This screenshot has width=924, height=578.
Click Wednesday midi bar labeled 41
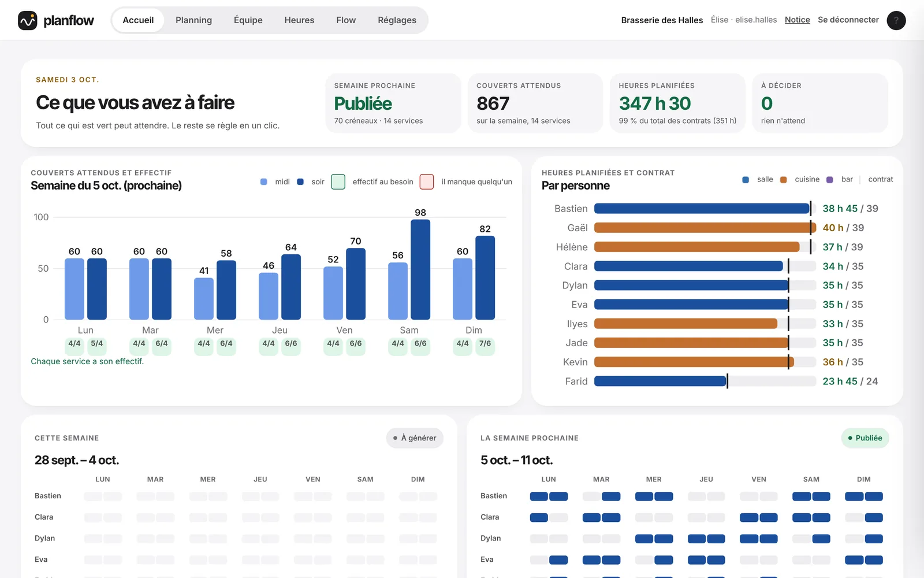[204, 299]
